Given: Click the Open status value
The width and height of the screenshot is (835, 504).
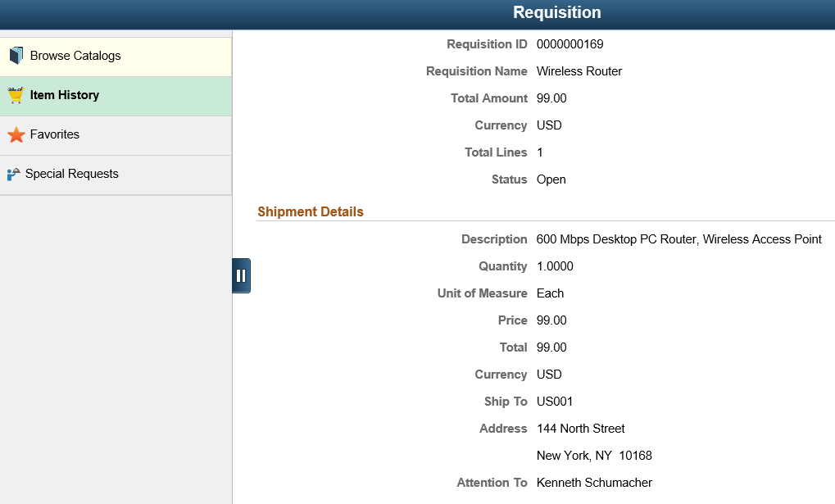Looking at the screenshot, I should (551, 179).
